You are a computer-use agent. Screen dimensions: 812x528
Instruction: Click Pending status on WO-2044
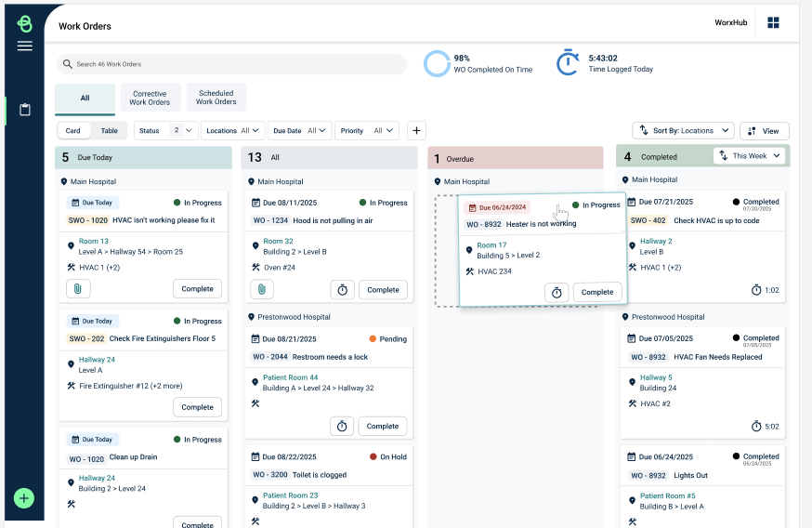point(387,339)
